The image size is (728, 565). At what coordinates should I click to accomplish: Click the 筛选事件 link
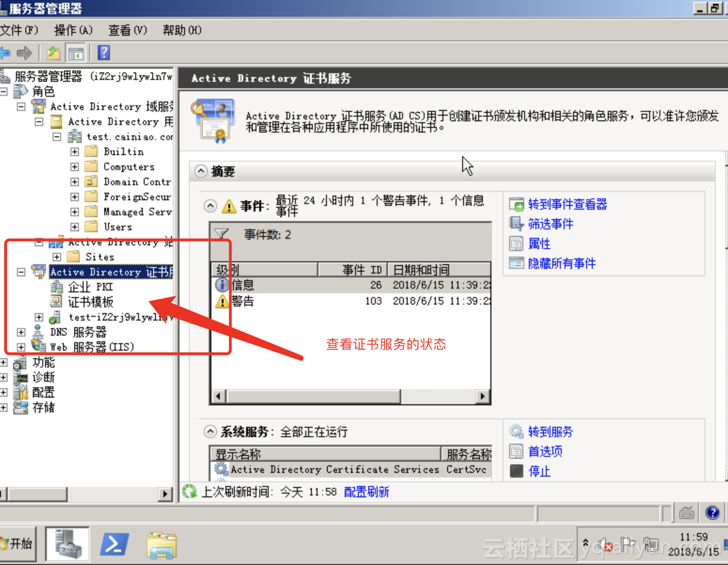coord(550,224)
